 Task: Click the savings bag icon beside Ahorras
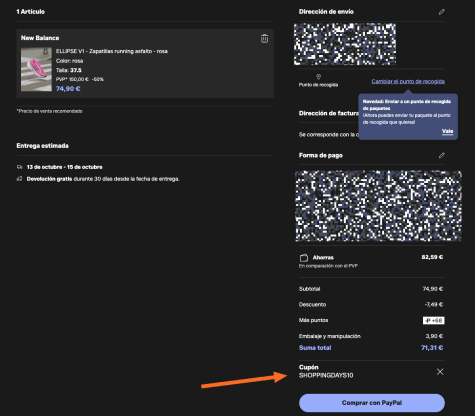coord(304,258)
